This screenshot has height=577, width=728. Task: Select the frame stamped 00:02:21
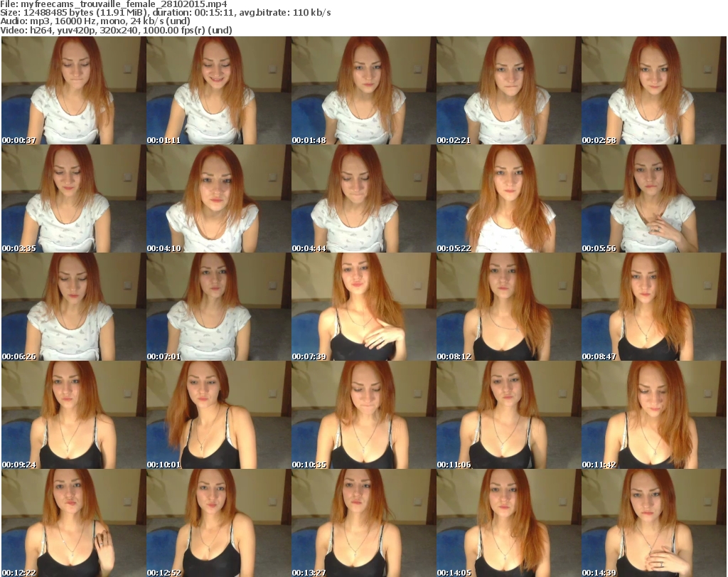click(508, 90)
